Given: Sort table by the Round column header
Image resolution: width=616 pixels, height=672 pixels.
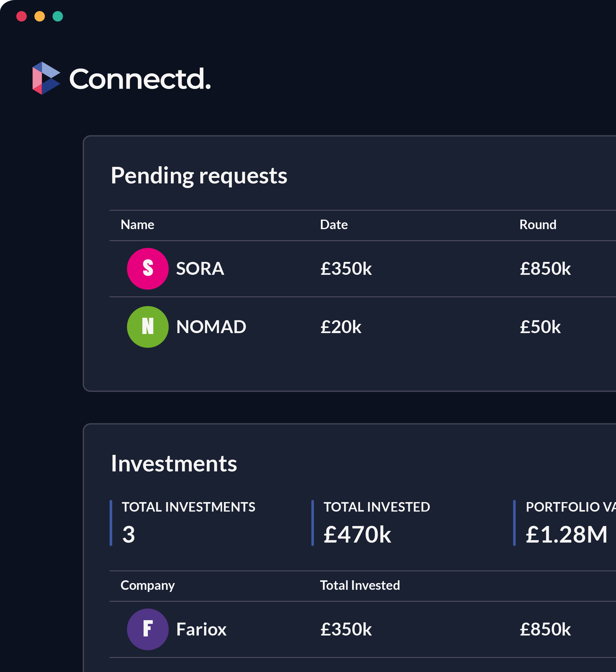Looking at the screenshot, I should point(538,225).
